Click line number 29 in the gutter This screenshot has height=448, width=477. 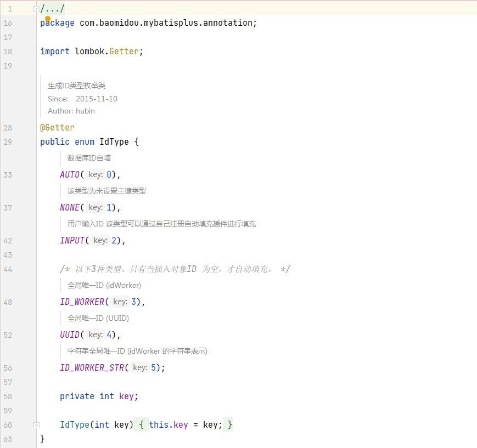click(x=8, y=142)
